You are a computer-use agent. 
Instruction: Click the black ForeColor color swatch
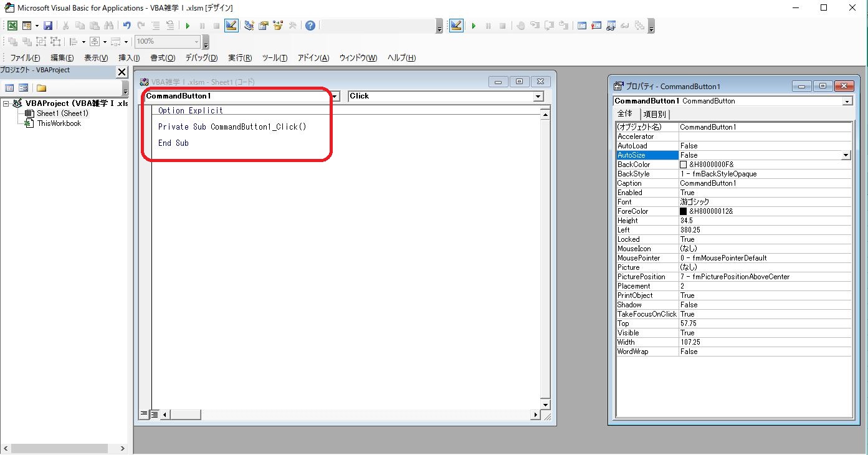point(684,211)
